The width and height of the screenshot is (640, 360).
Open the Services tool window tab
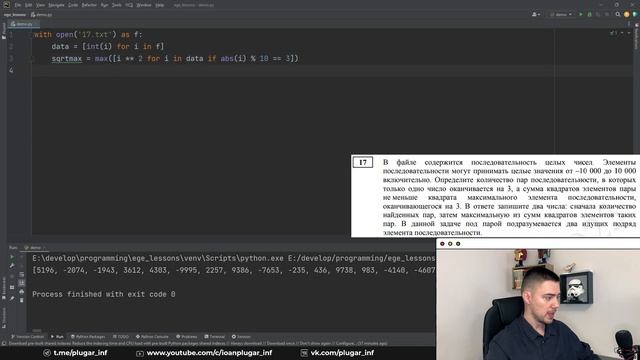click(x=241, y=337)
